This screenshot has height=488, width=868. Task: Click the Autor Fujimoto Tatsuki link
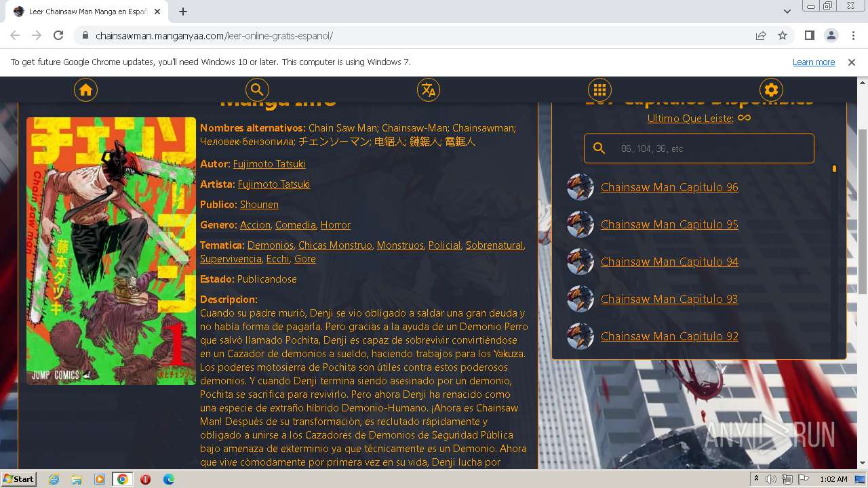(269, 164)
